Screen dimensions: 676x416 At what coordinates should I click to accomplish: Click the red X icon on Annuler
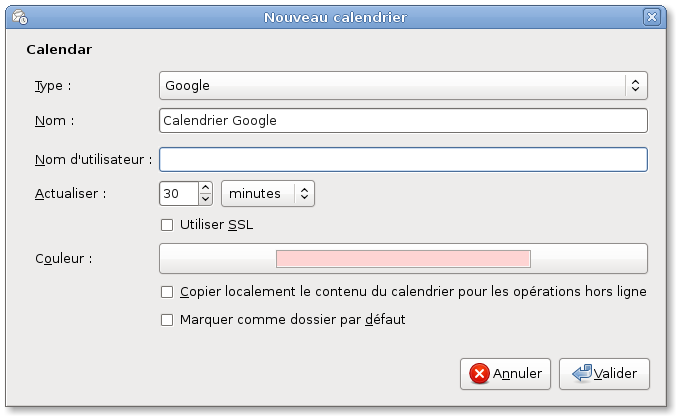coord(479,373)
